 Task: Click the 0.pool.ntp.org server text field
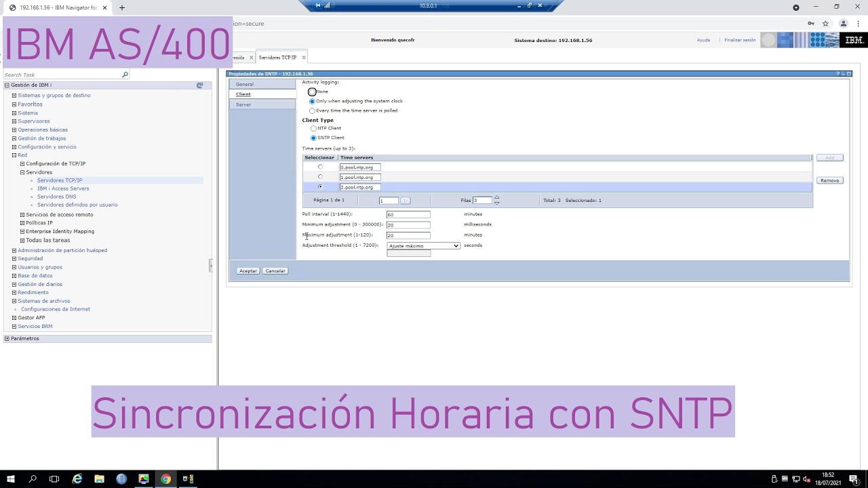click(360, 167)
